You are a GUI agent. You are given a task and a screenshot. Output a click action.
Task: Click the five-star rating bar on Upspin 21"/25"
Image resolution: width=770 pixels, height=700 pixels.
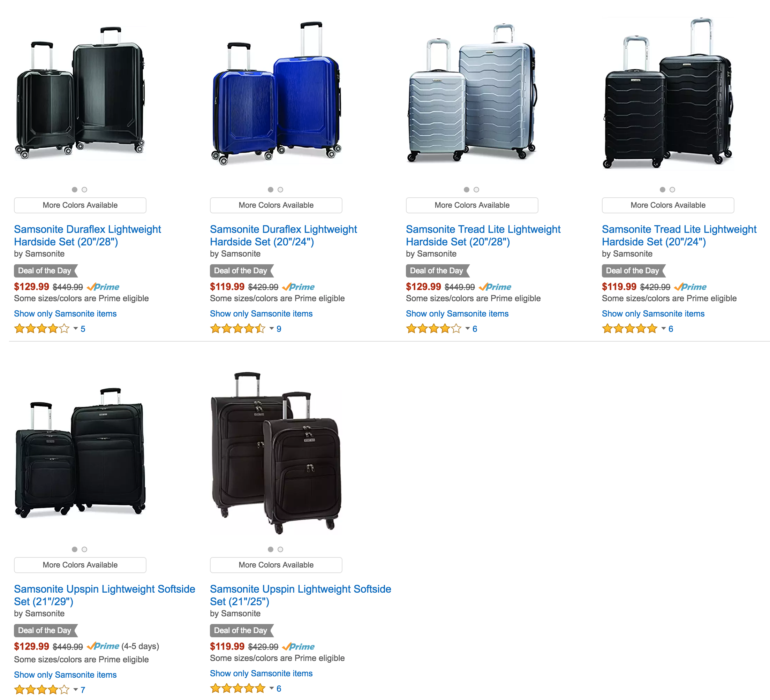[237, 688]
